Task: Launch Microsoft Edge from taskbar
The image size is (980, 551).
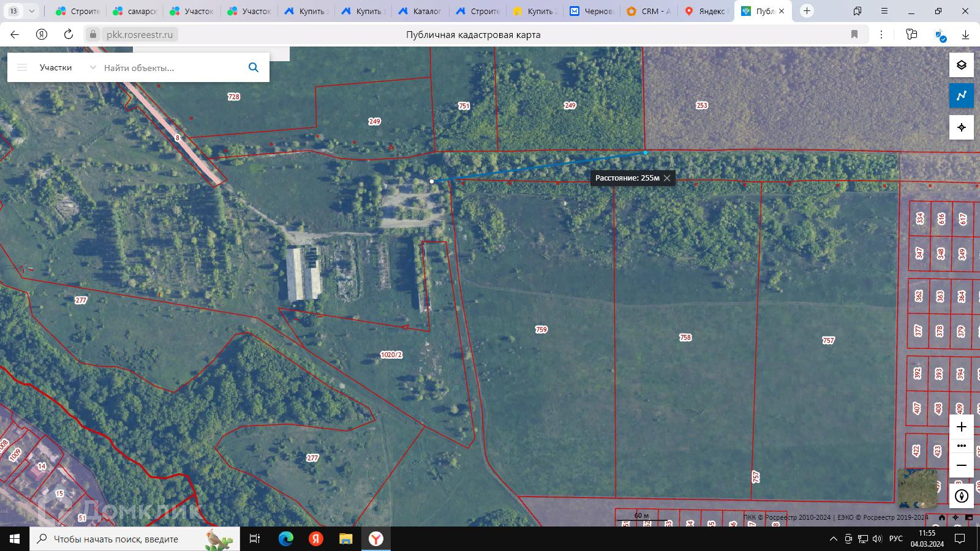Action: click(x=286, y=539)
